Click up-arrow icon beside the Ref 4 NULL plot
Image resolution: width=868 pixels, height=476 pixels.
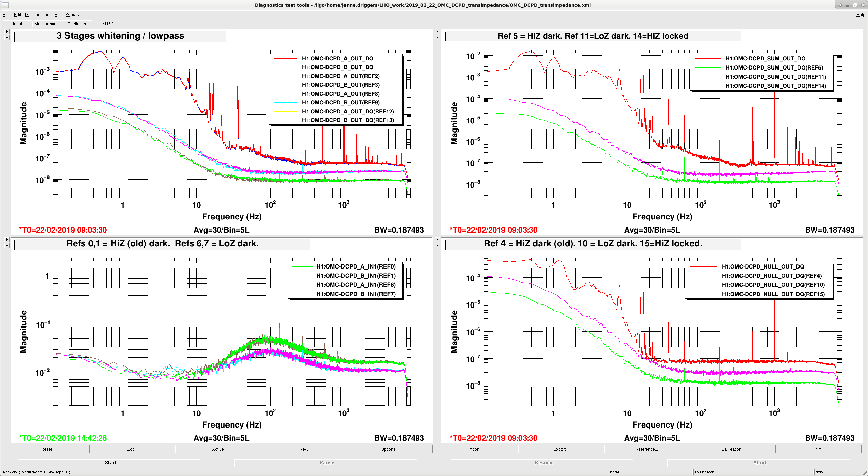[x=437, y=245]
